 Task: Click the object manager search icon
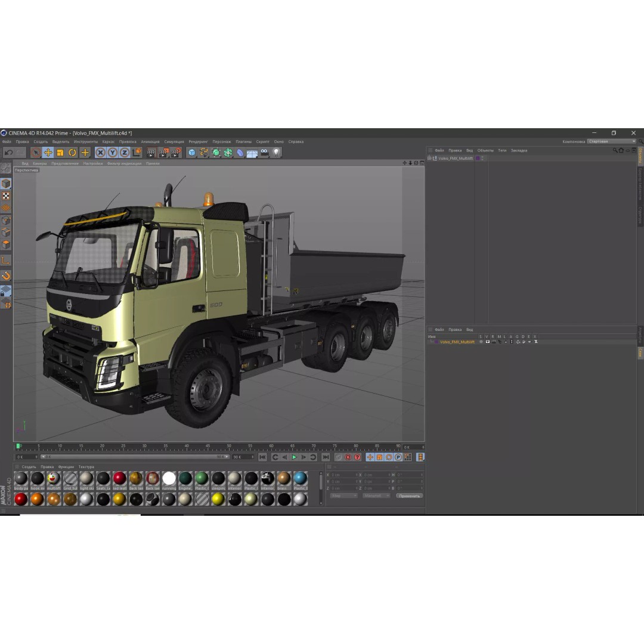(x=615, y=150)
